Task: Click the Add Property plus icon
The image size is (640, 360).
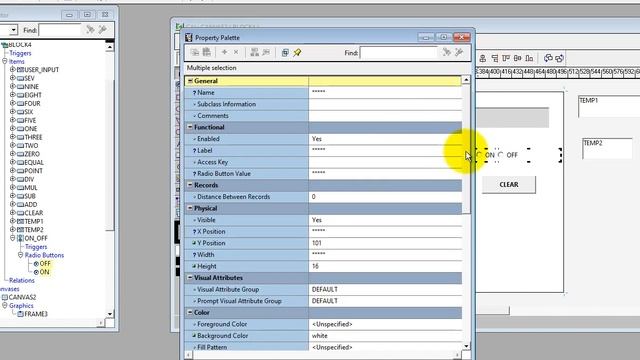Action: pos(224,52)
